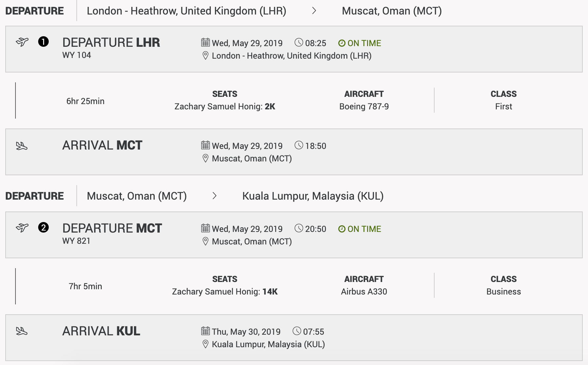Click the takeoff plane icon for LHR departure

(x=22, y=42)
